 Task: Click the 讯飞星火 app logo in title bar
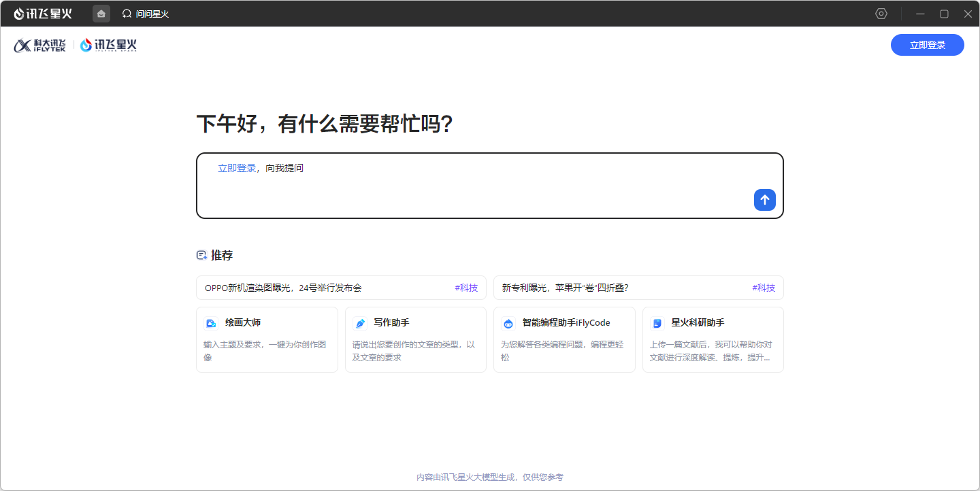click(x=43, y=14)
